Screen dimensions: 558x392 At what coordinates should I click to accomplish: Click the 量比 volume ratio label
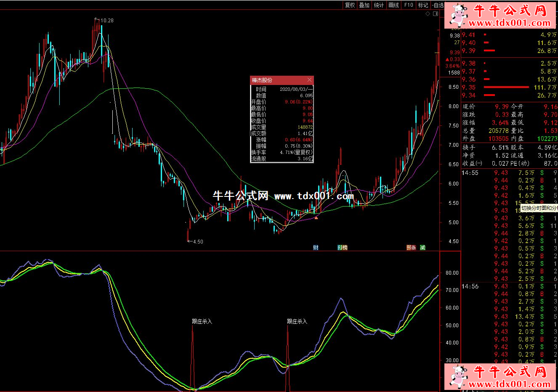pos(517,131)
